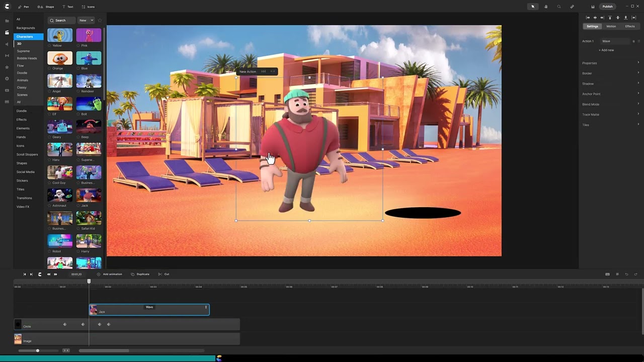644x362 pixels.
Task: Choose the Safari Kid character thumbnail
Action: click(x=89, y=218)
